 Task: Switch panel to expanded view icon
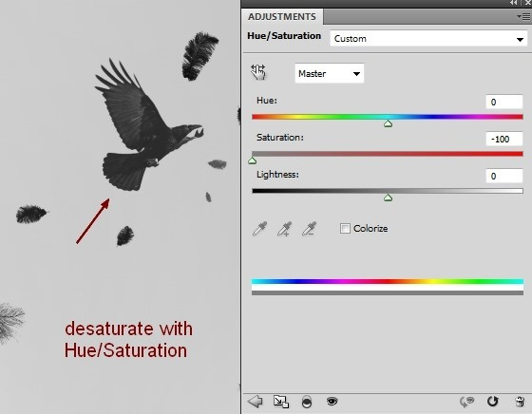pyautogui.click(x=281, y=402)
